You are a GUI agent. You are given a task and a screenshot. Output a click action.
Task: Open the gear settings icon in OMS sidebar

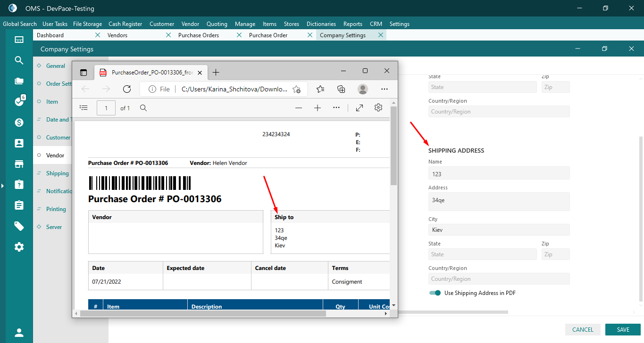click(19, 247)
